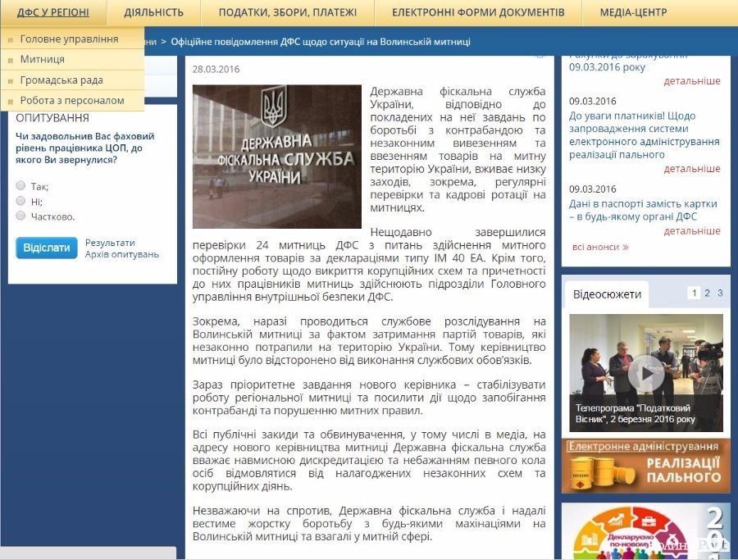Image resolution: width=738 pixels, height=560 pixels.
Task: Choose 'Митниця' in the dropdown list
Action: click(43, 59)
